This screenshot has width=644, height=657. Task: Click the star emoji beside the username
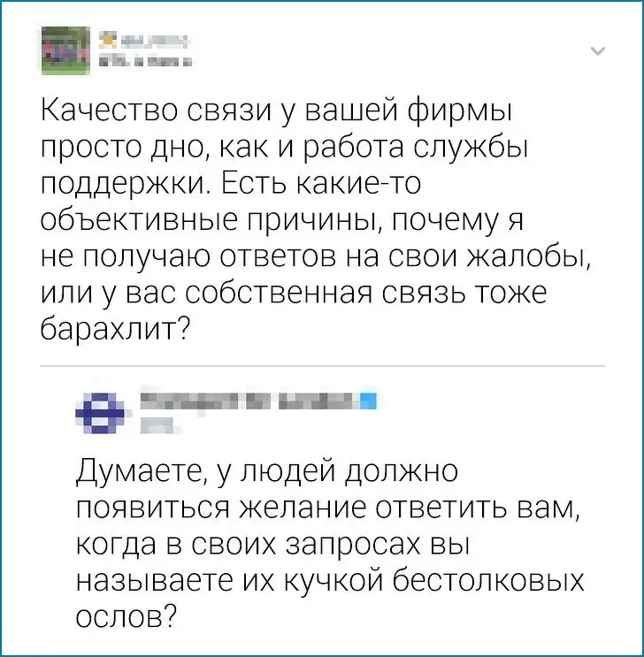(110, 39)
